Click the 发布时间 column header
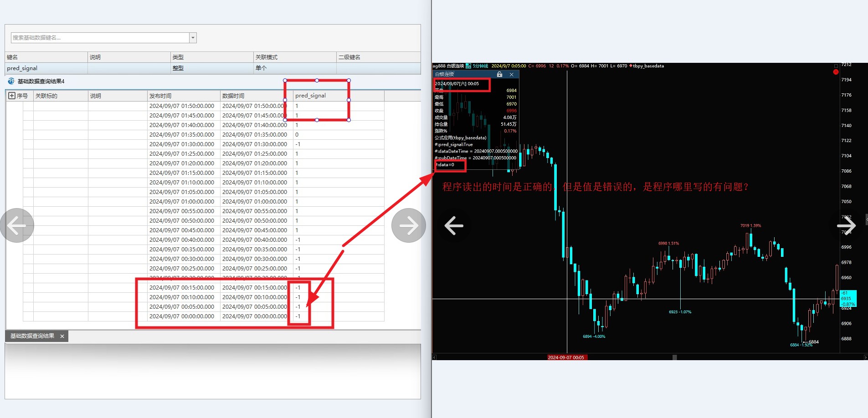The image size is (868, 418). [184, 96]
